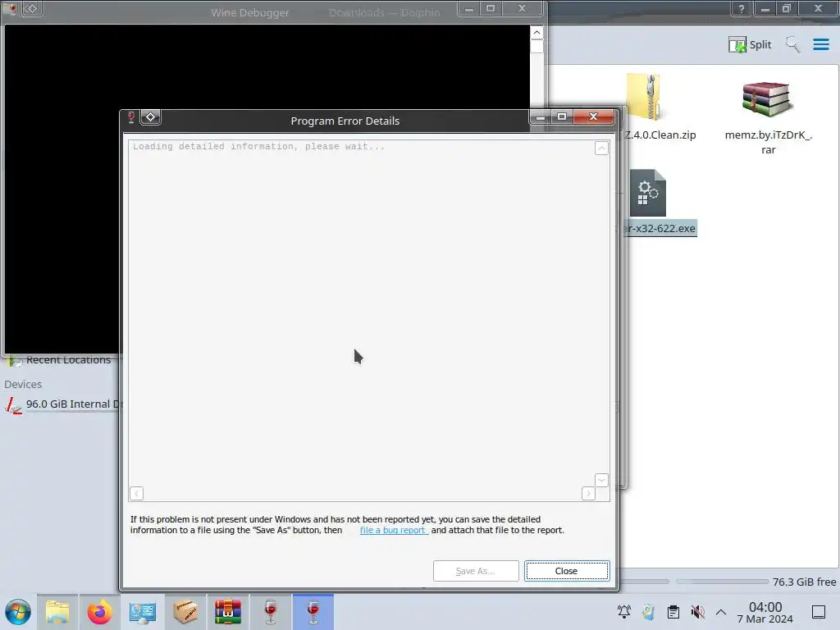Screen dimensions: 840x630
Task: Open the notifications bell in system tray
Action: tap(624, 612)
